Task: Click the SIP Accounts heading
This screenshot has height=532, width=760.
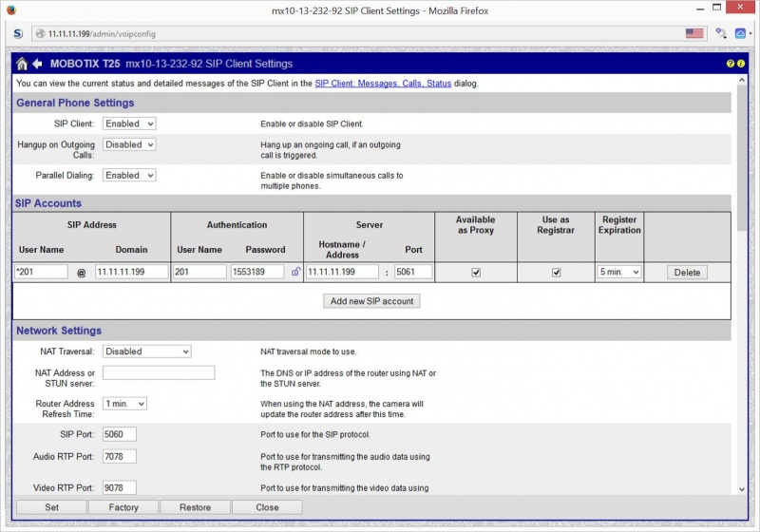Action: pyautogui.click(x=48, y=203)
